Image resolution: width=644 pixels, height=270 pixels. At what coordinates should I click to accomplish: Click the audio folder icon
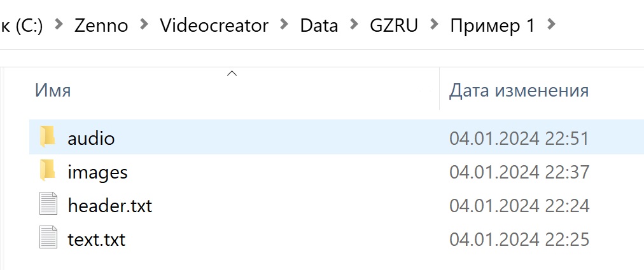click(48, 138)
